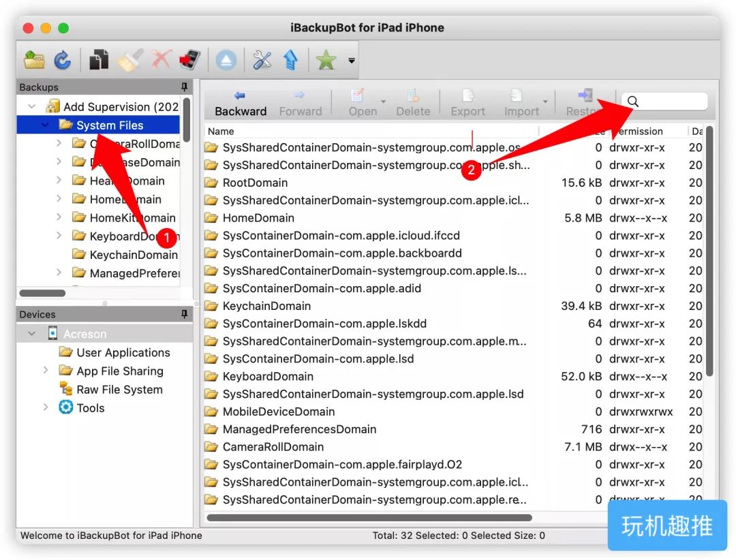The image size is (736, 560).
Task: Open the dropdown arrow next to Import
Action: point(545,102)
